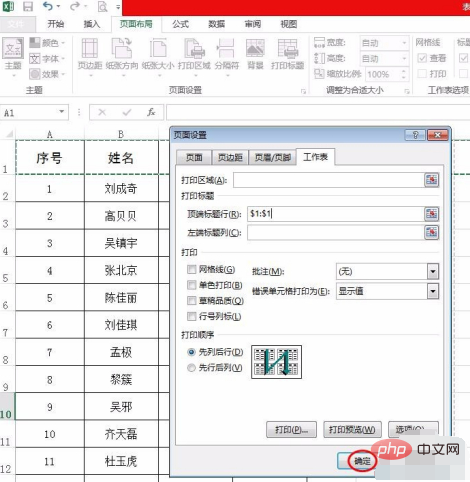Open the 高度 height dropdown
The image size is (470, 482).
click(x=404, y=59)
